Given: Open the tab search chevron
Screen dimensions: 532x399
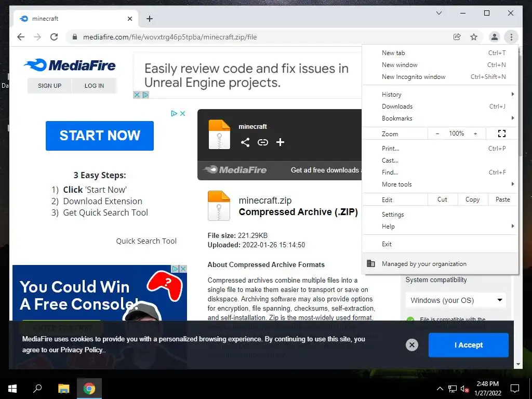Looking at the screenshot, I should click(x=438, y=13).
